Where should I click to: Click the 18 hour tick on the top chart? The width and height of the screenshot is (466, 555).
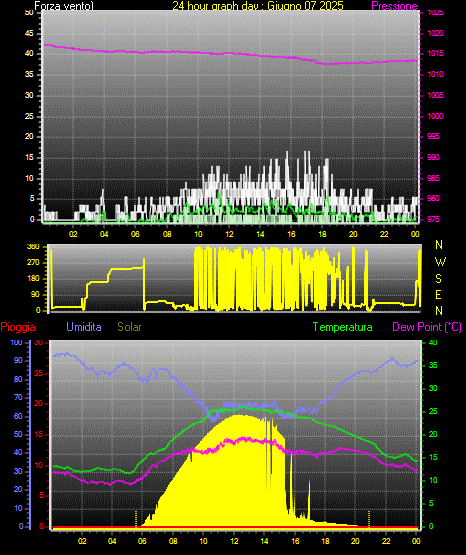pyautogui.click(x=322, y=234)
